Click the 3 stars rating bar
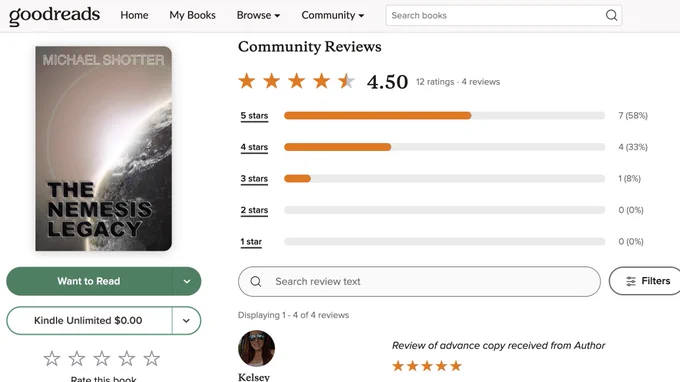The height and width of the screenshot is (382, 680). pyautogui.click(x=445, y=178)
